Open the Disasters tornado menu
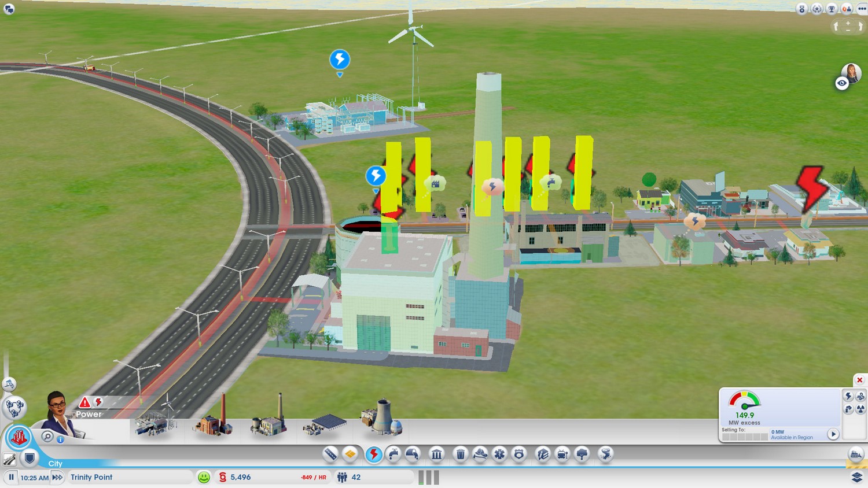The width and height of the screenshot is (868, 488). tap(606, 454)
